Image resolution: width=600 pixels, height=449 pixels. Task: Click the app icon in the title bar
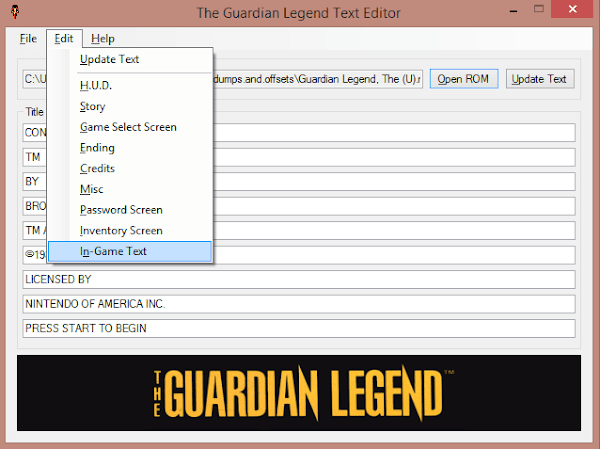coord(15,12)
